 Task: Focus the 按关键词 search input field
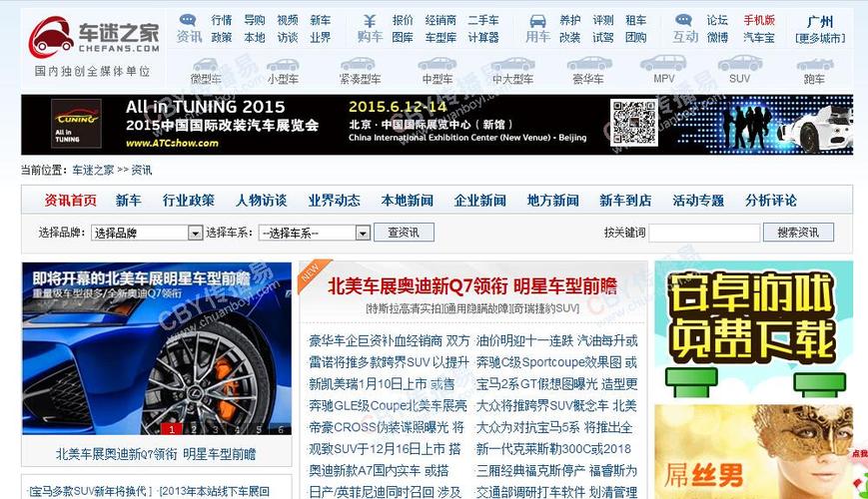click(x=704, y=233)
